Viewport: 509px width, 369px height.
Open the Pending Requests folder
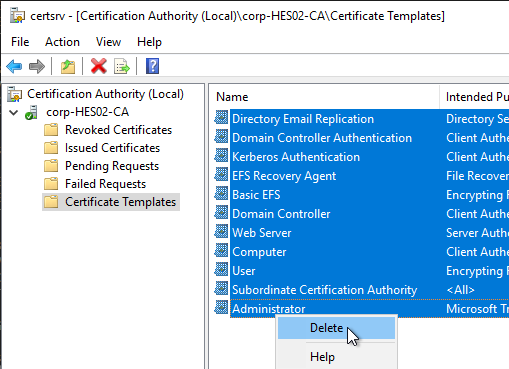(112, 166)
